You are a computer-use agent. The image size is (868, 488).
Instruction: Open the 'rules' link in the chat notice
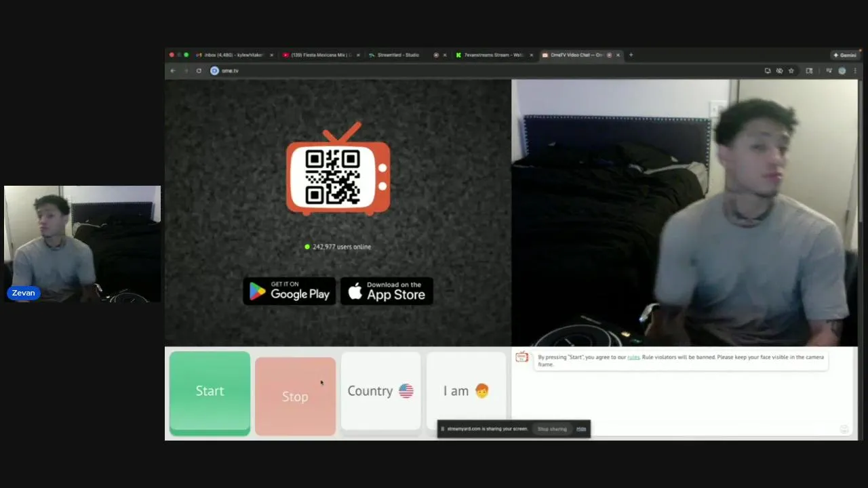pyautogui.click(x=633, y=357)
